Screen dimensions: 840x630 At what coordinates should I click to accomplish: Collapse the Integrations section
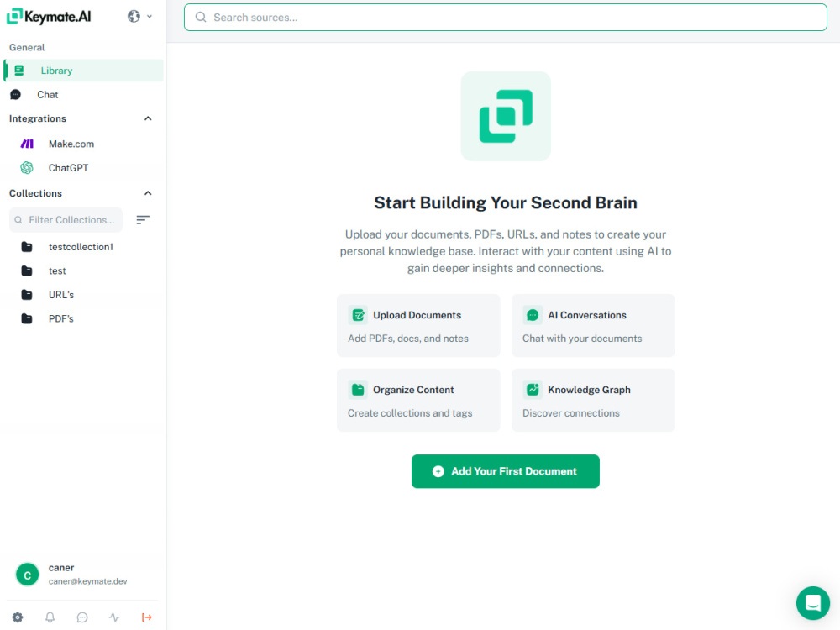pos(148,118)
